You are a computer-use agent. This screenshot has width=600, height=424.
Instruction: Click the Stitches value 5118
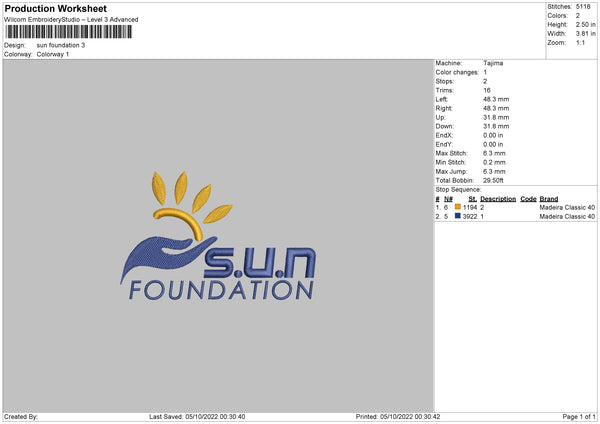click(x=583, y=7)
